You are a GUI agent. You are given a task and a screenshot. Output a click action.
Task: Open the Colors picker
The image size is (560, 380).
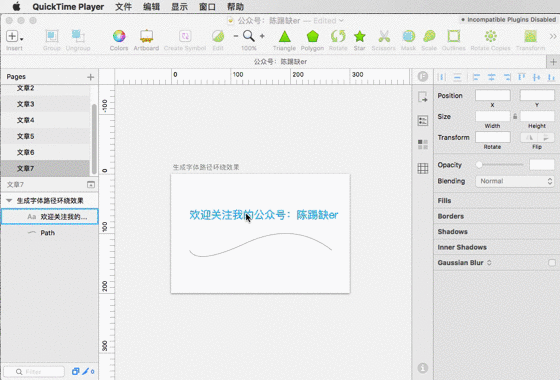point(119,36)
